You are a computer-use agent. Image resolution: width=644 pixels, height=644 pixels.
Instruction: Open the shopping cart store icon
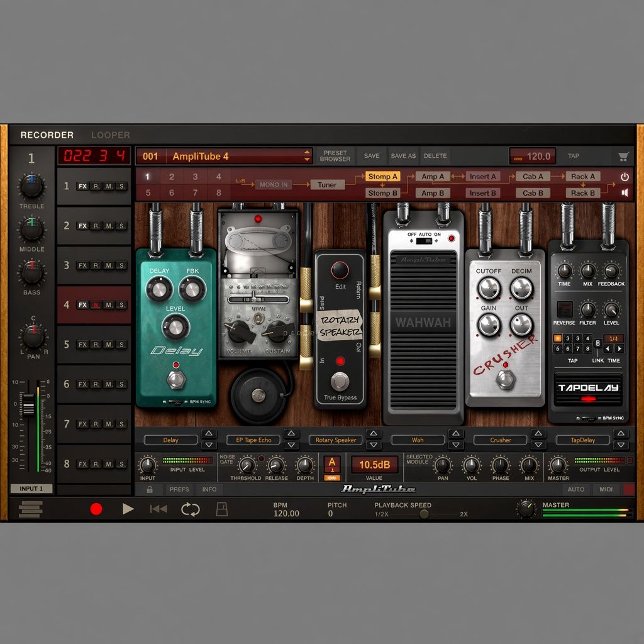point(623,157)
